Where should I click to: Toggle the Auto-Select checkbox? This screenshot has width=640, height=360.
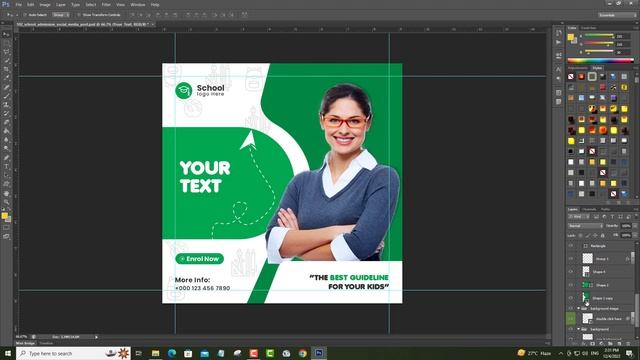pos(25,15)
